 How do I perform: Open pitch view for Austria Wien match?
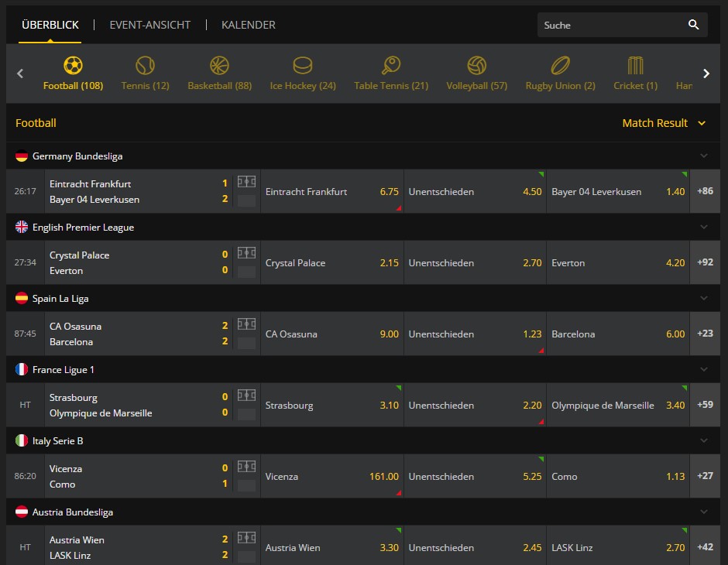(246, 538)
